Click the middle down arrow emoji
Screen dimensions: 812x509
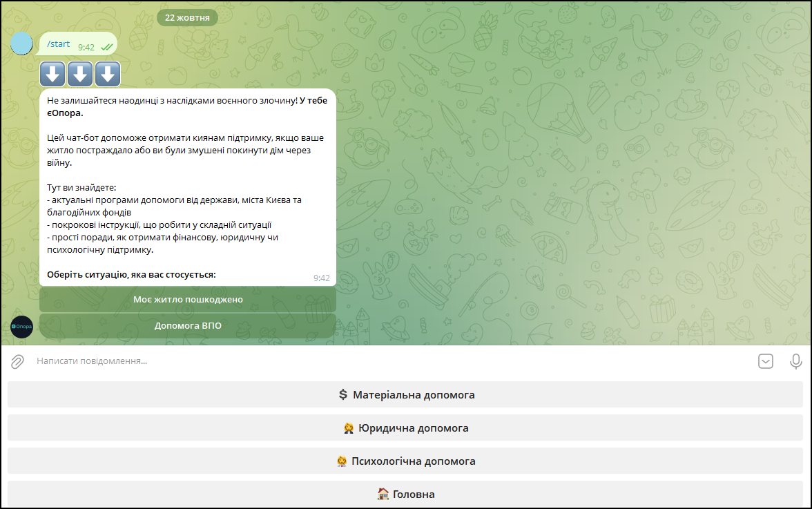tap(80, 74)
